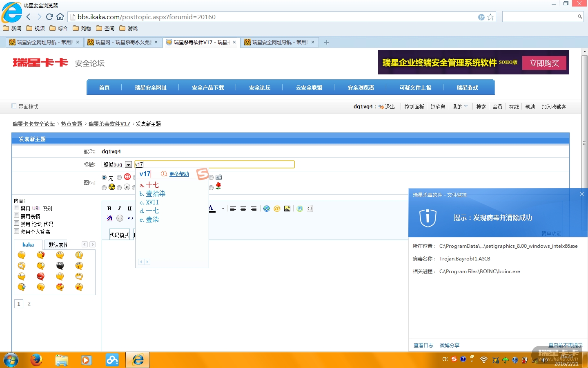The height and width of the screenshot is (368, 588).
Task: Switch to the 'kaka' emoticon tab
Action: 28,245
